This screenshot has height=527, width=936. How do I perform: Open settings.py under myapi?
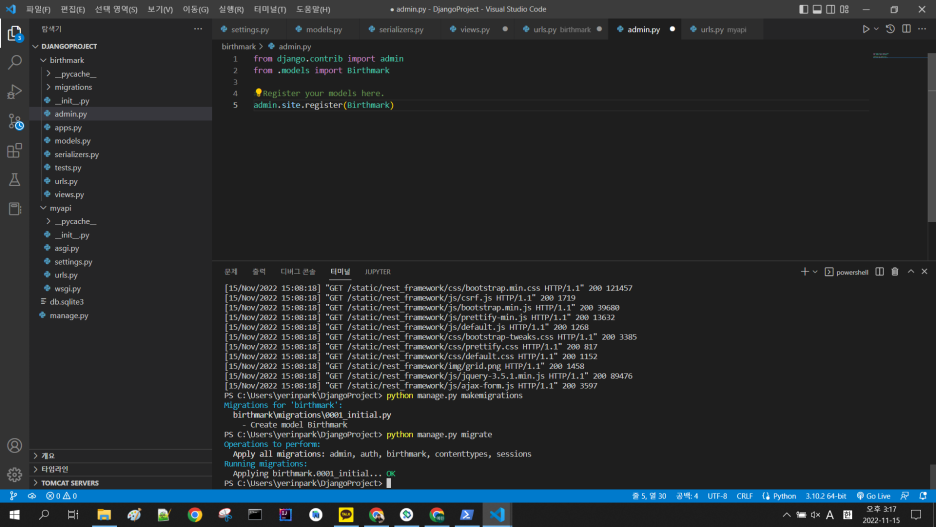point(73,261)
